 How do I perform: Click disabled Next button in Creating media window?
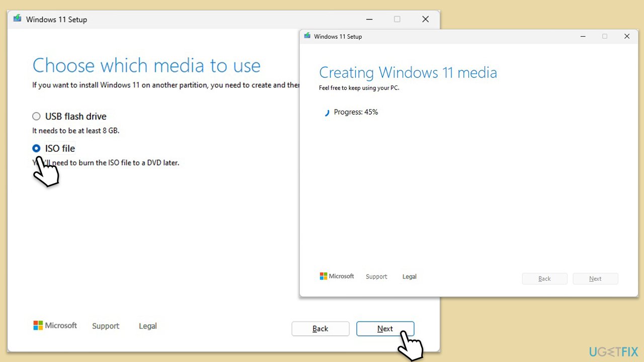[596, 279]
